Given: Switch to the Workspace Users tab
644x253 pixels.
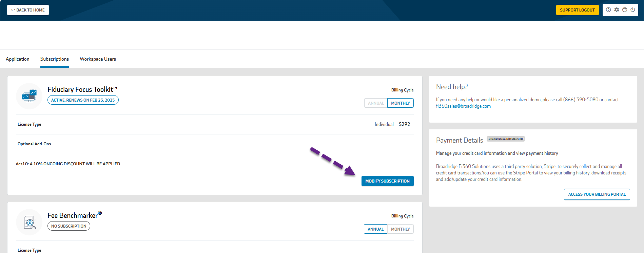Looking at the screenshot, I should (x=98, y=59).
